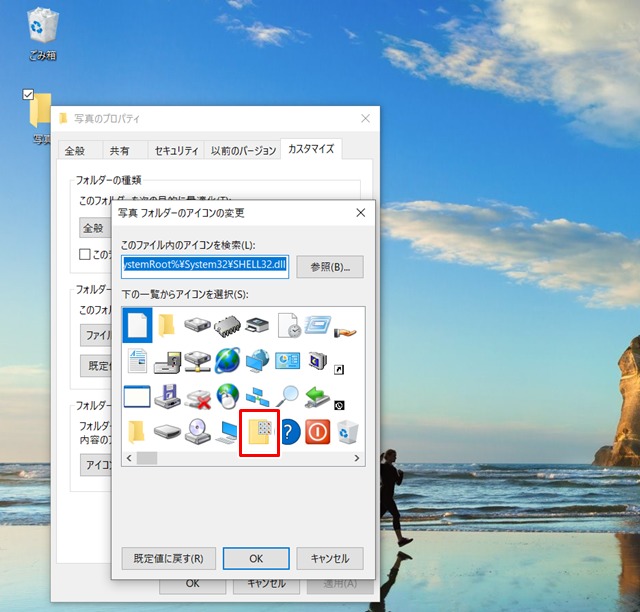Choose the memory chip icon
640x612 pixels.
(227, 326)
